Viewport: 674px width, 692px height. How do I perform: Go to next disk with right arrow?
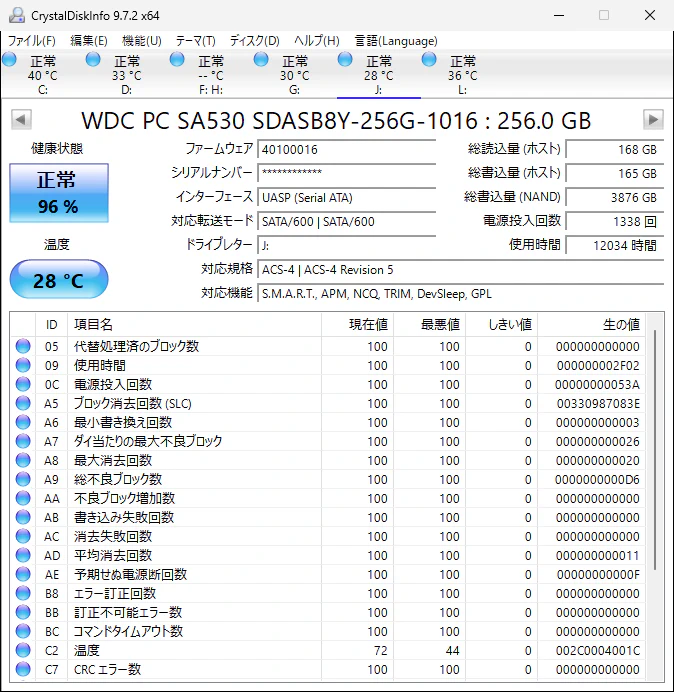coord(653,119)
